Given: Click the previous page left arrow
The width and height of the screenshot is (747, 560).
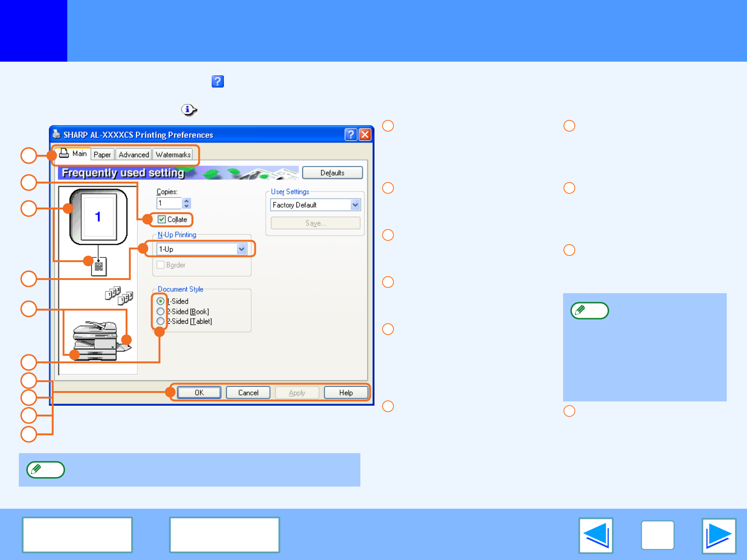Looking at the screenshot, I should [596, 536].
